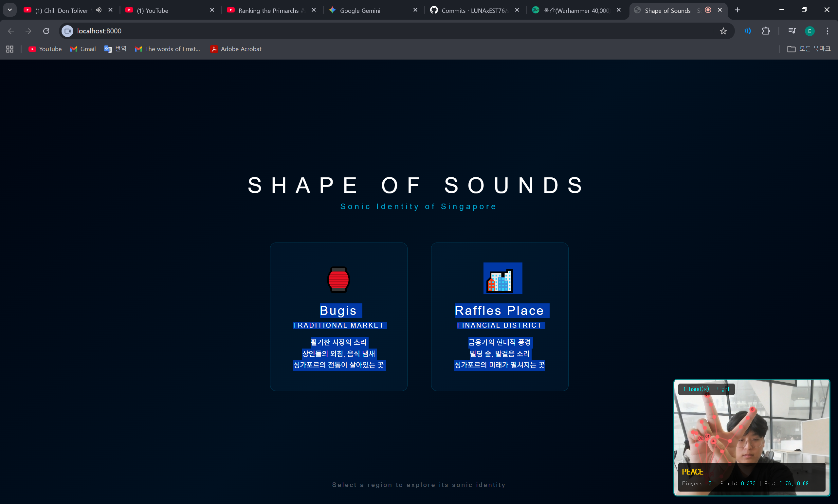This screenshot has height=504, width=838.
Task: Click the Select a region hint text
Action: tap(418, 485)
